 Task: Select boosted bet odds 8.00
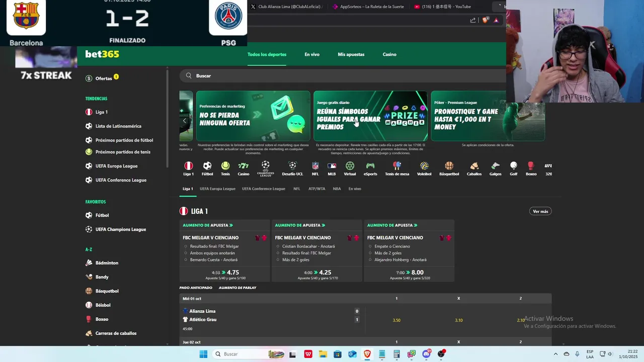417,273
